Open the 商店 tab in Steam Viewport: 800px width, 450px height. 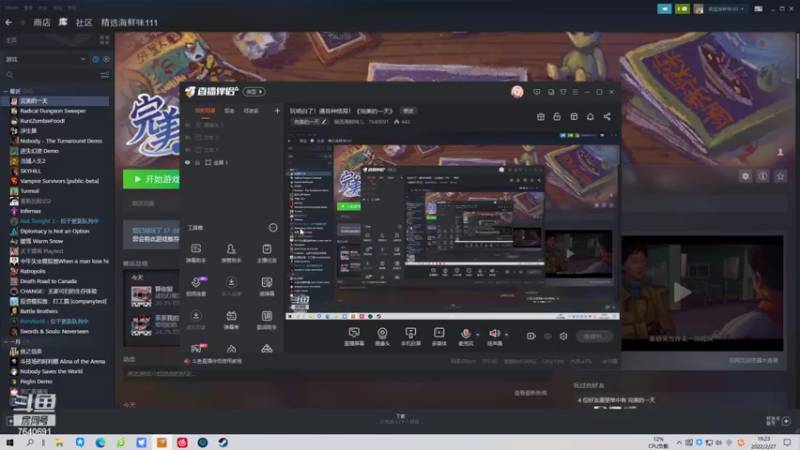(42, 22)
